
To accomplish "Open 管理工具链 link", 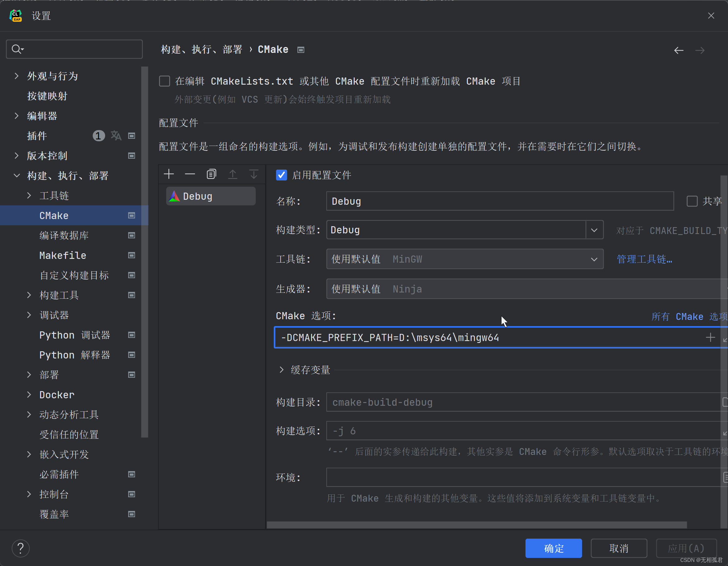I will point(644,259).
